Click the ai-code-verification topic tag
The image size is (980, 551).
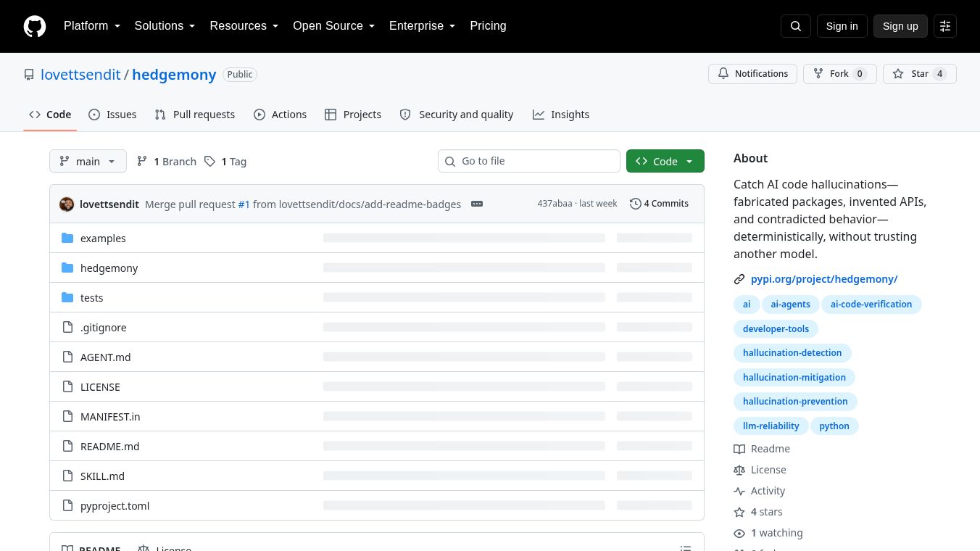(871, 304)
